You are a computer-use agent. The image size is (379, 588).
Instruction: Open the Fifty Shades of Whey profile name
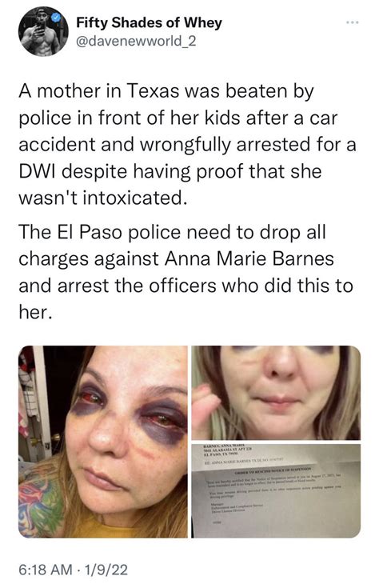(x=149, y=23)
